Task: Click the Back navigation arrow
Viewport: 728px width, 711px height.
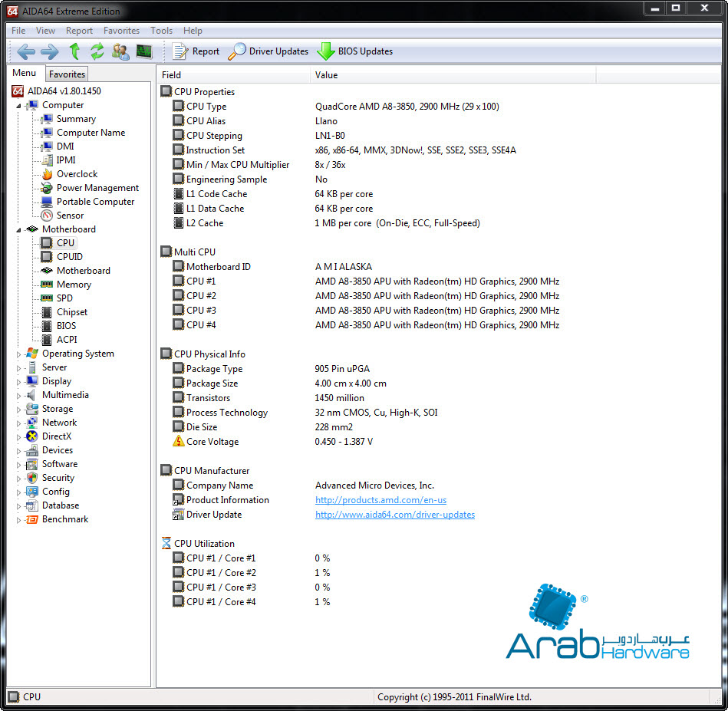Action: point(26,51)
